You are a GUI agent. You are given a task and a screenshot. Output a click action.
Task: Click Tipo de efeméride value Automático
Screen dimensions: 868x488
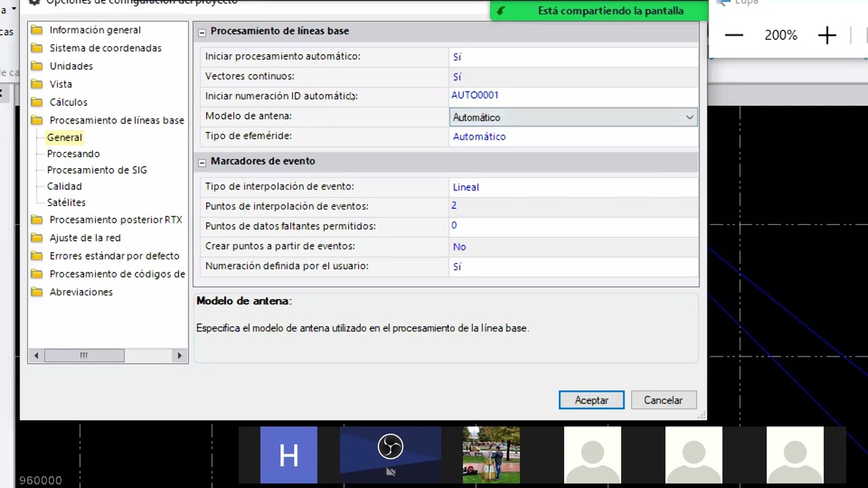pos(573,136)
